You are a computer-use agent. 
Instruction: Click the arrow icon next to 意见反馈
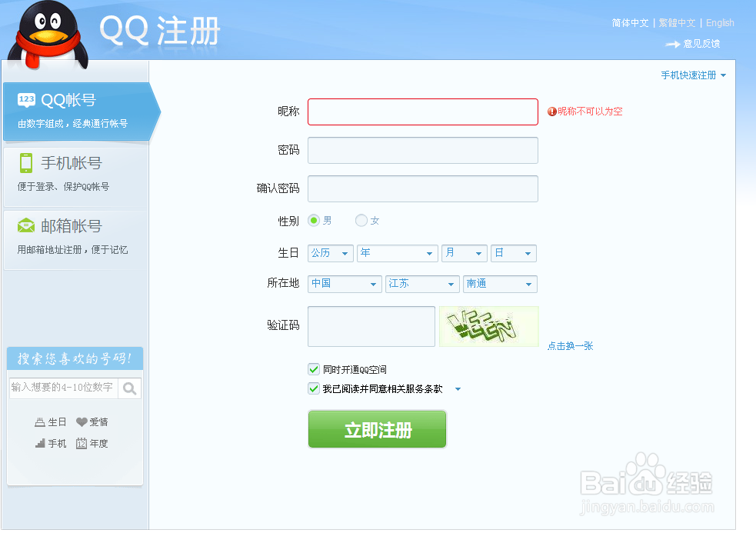(x=673, y=45)
